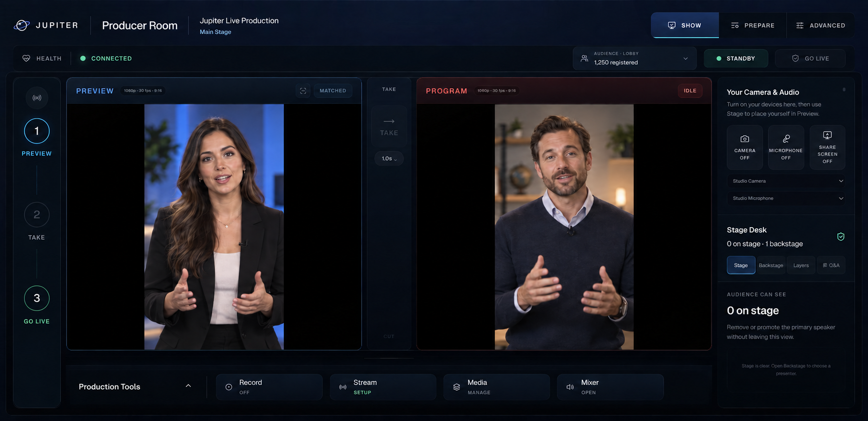Switch to the Prepare tab

pyautogui.click(x=752, y=25)
